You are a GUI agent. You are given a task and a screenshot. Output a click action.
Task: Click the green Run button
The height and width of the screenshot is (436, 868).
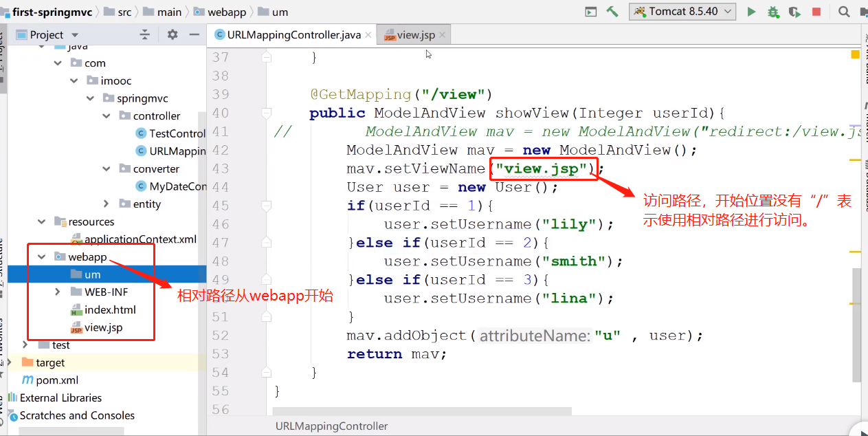(x=751, y=12)
